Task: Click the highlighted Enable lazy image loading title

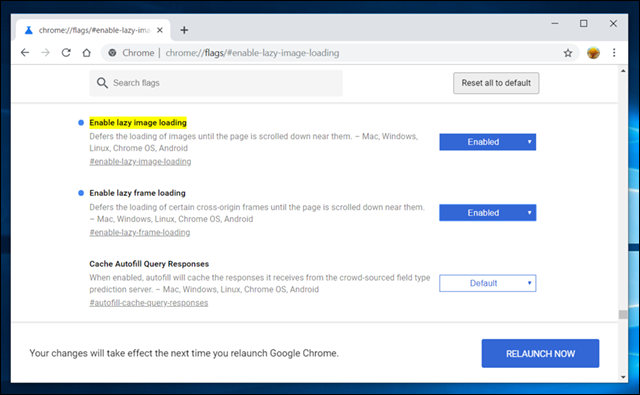Action: click(138, 122)
